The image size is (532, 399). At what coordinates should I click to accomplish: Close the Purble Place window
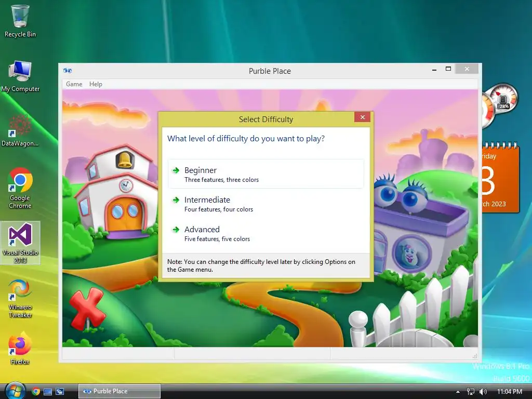tap(467, 69)
